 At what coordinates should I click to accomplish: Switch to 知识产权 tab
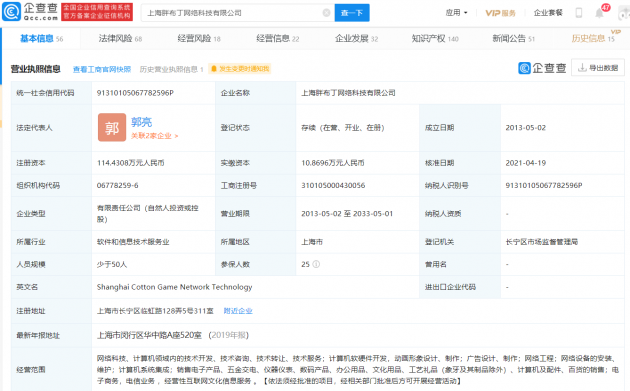click(x=435, y=39)
